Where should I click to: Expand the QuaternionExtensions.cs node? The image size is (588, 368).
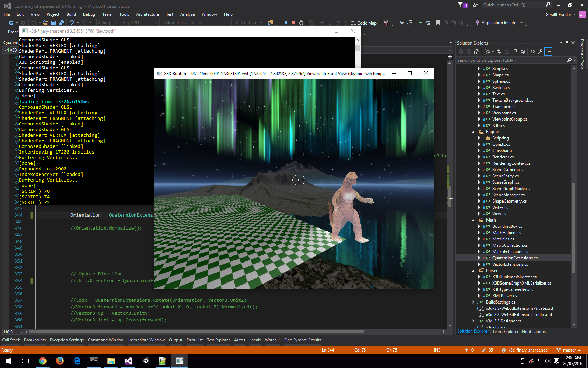tap(479, 258)
